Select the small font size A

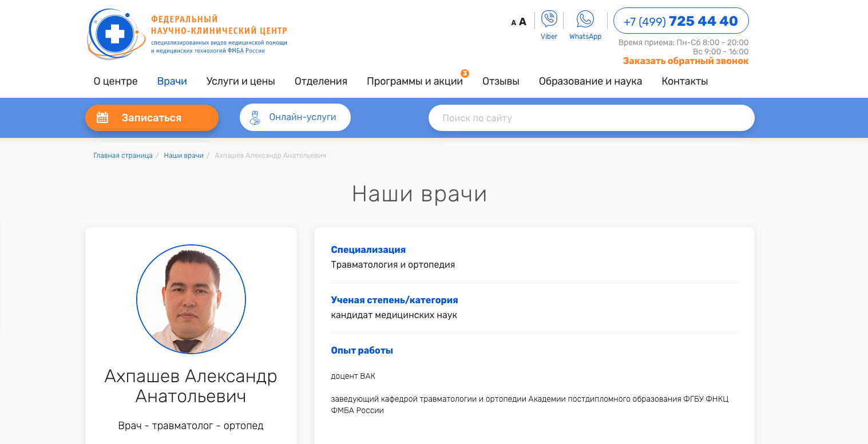(513, 23)
